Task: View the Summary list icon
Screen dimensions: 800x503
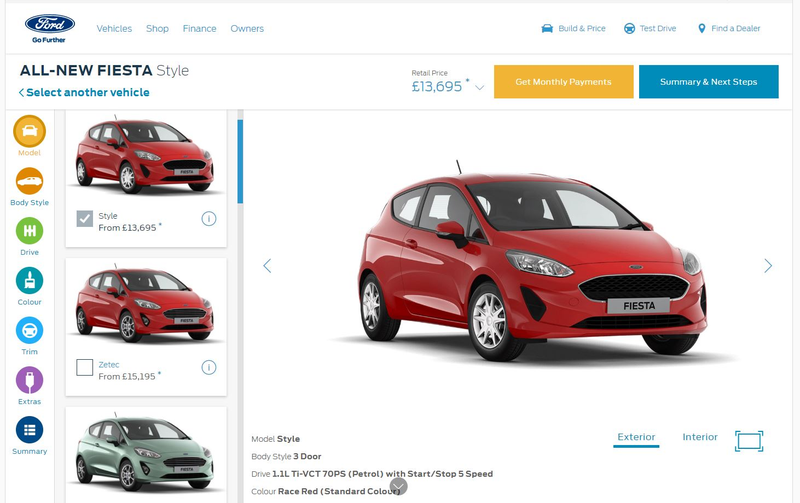Action: point(30,430)
